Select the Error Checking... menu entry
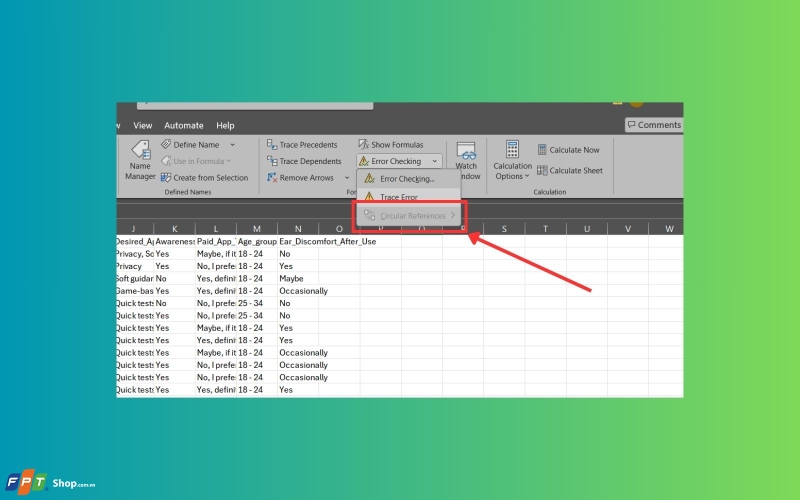800x500 pixels. tap(409, 179)
